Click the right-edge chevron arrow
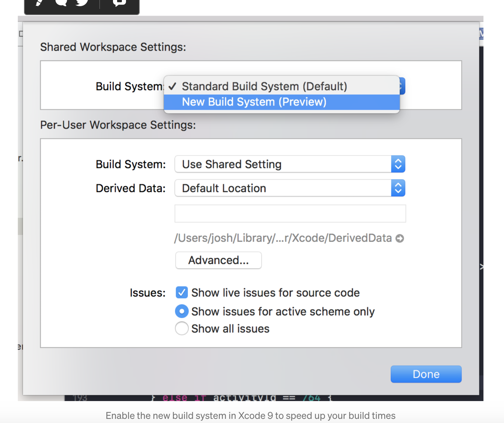Screen dimensions: 504x423 (481, 267)
